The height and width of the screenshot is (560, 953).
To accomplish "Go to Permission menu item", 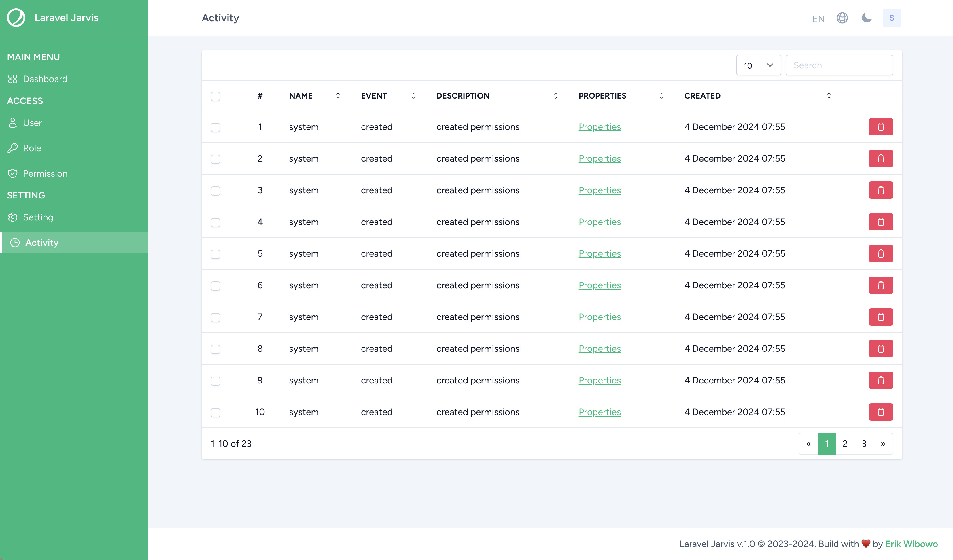I will [x=45, y=173].
